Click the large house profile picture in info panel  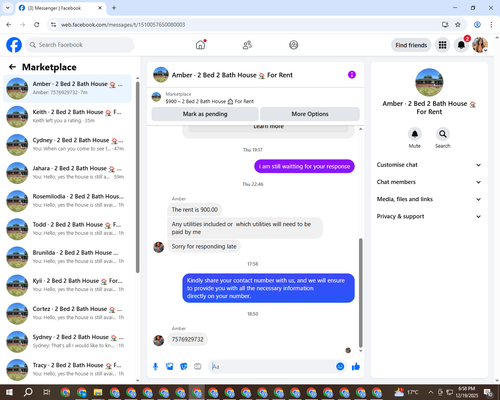click(429, 82)
